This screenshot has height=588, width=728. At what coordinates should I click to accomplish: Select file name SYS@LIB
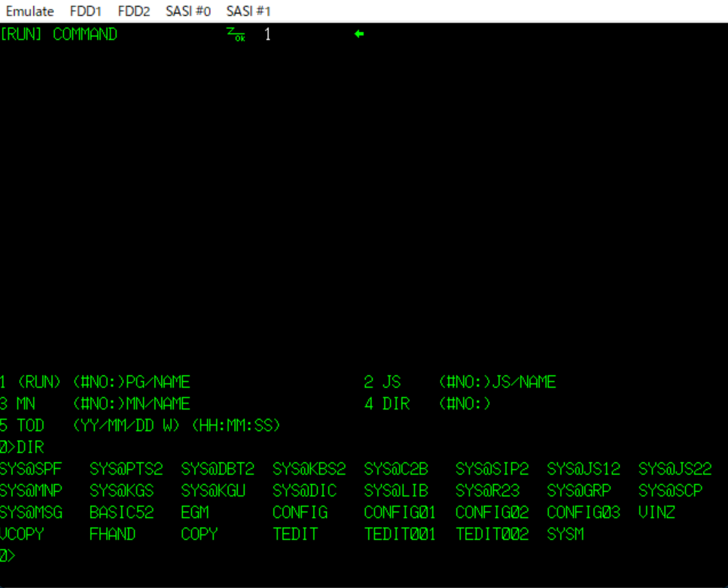[396, 491]
